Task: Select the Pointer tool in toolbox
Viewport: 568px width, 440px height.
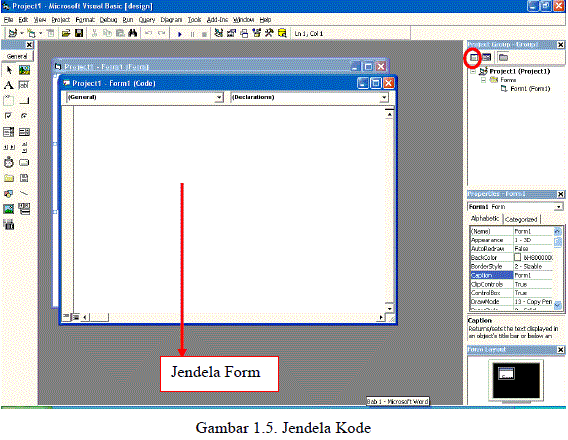Action: 9,70
